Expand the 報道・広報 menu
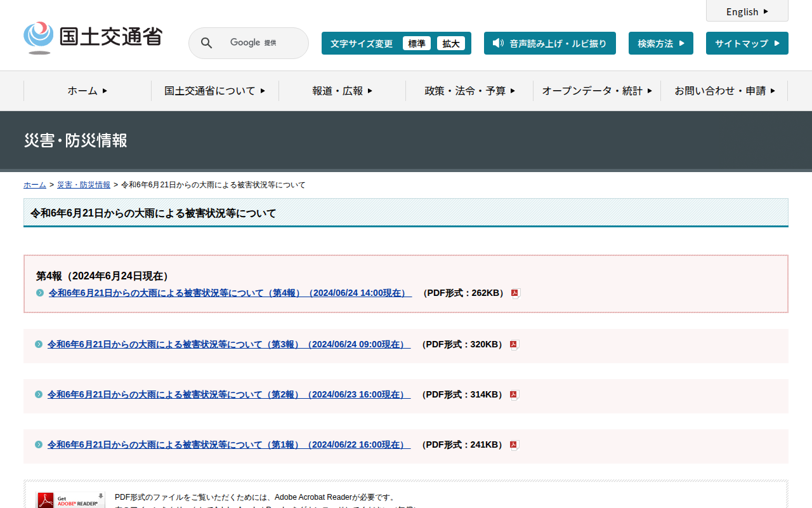Viewport: 812px width, 508px height. 342,91
